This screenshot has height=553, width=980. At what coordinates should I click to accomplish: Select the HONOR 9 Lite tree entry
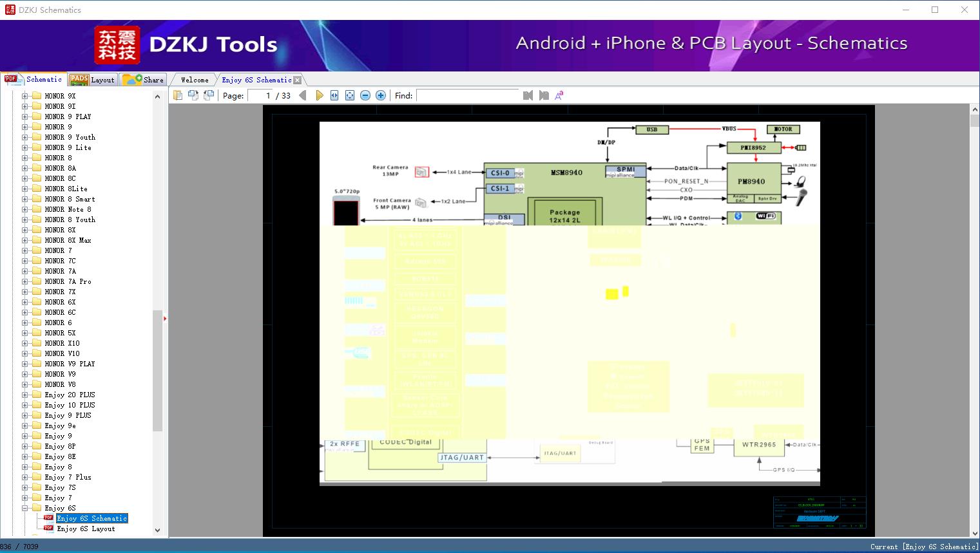[68, 147]
